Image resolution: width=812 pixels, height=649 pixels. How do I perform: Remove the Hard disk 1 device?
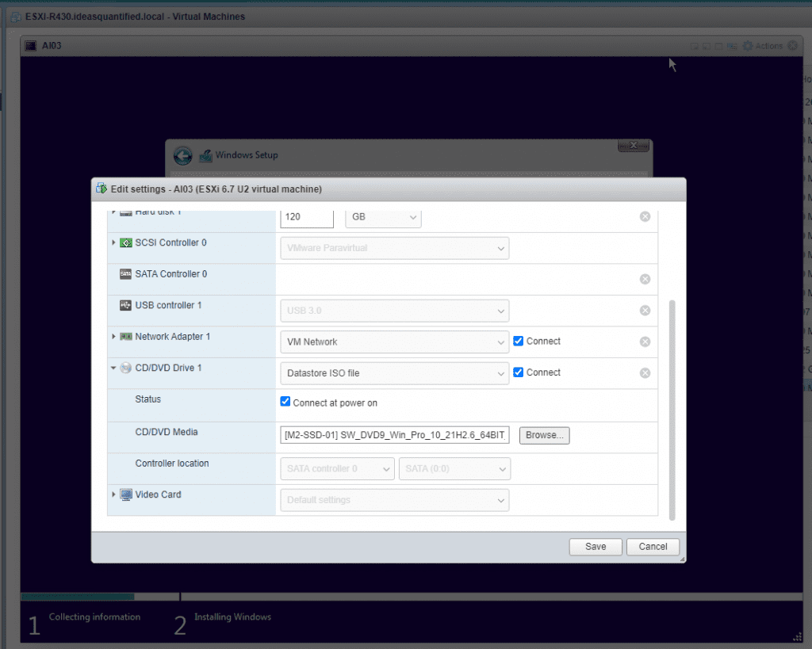coord(645,216)
